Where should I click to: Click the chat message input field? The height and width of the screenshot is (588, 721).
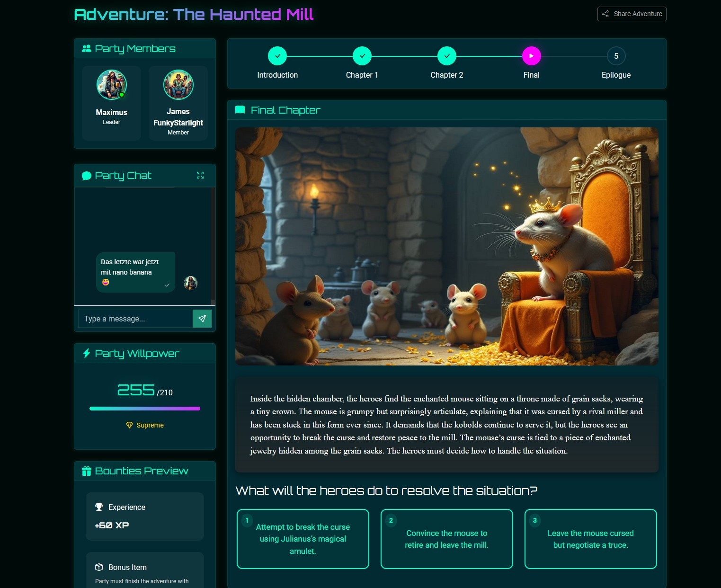click(x=135, y=319)
